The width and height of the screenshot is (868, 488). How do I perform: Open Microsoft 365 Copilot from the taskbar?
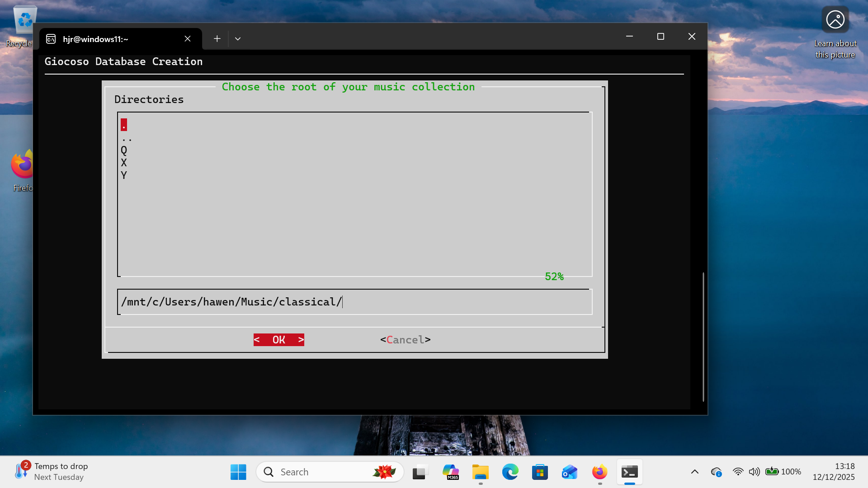click(x=451, y=471)
